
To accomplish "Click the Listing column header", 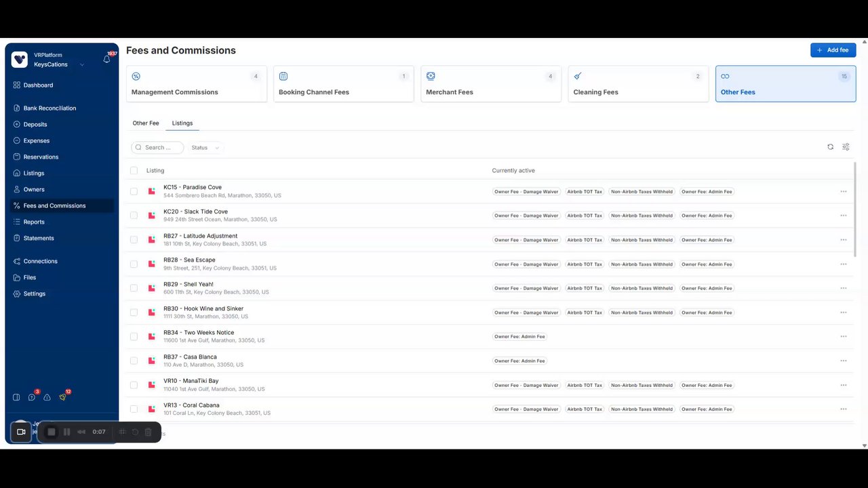I will coord(155,171).
